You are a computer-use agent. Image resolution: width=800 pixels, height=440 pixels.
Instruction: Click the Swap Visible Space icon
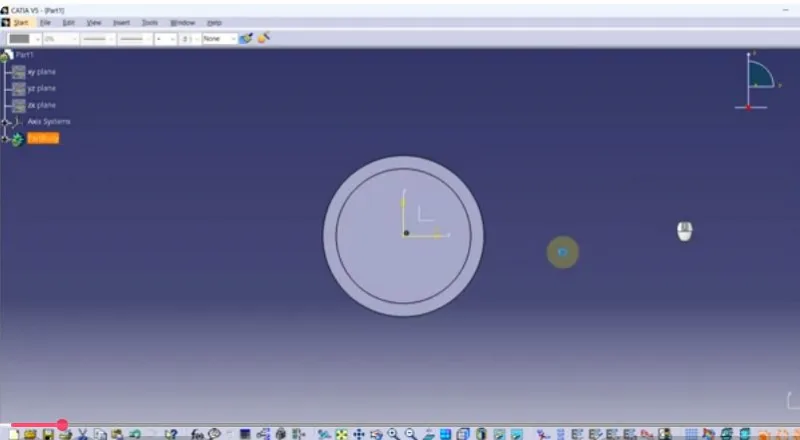click(516, 434)
